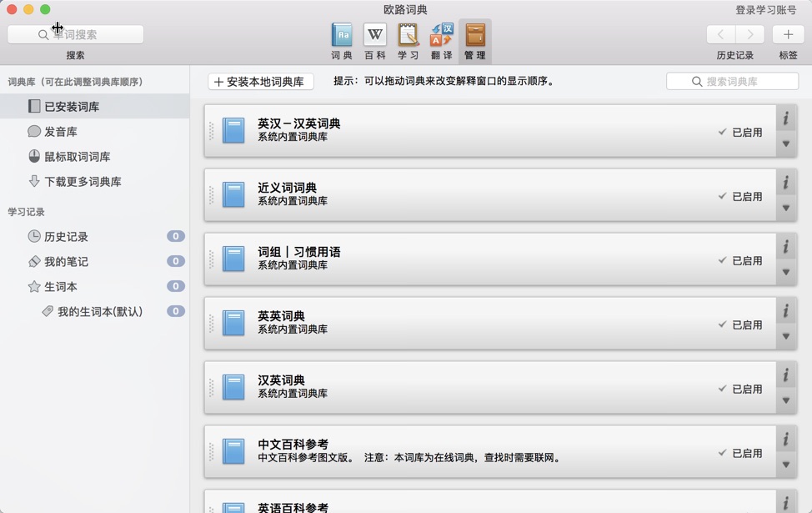
Task: Toggle 已启用 for 中文百科参考
Action: click(x=740, y=454)
